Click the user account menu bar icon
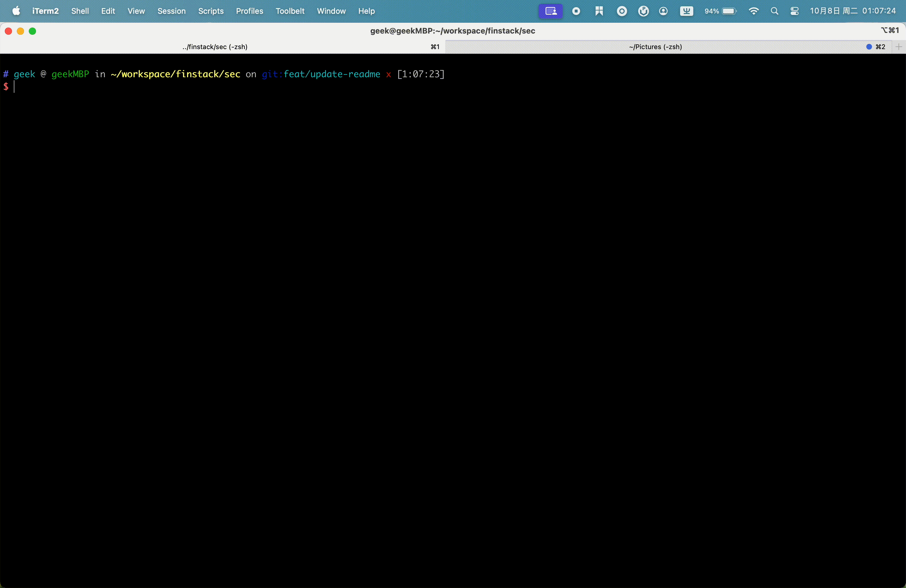Image resolution: width=906 pixels, height=588 pixels. coord(663,11)
